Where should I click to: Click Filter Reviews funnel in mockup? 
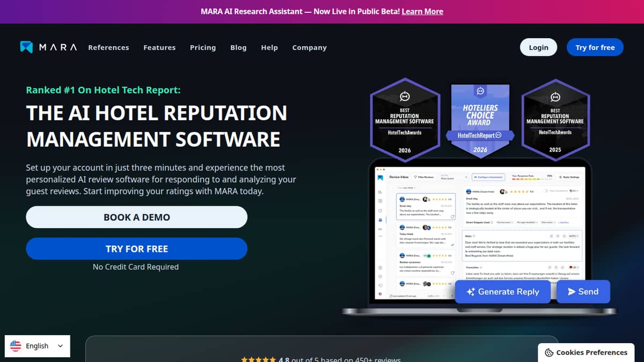(424, 177)
